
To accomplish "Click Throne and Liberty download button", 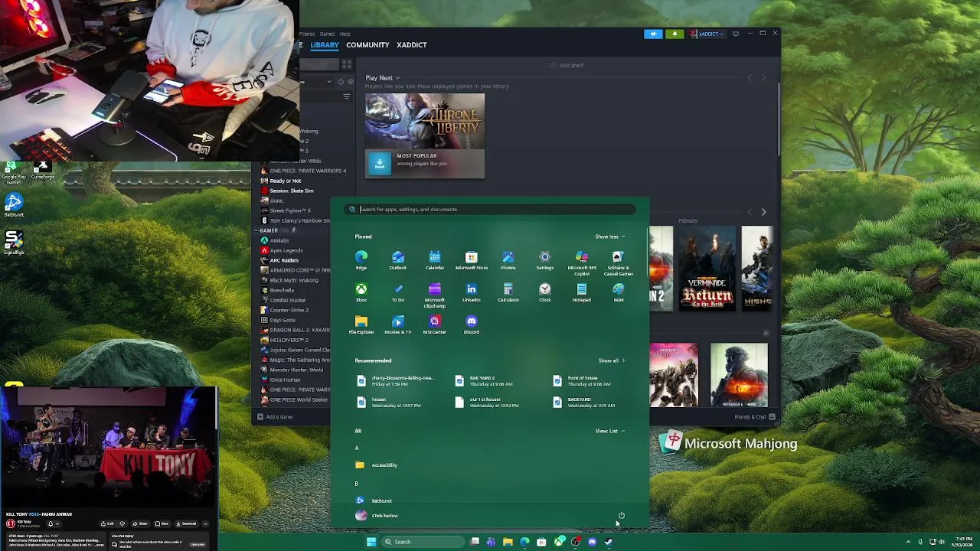I will (380, 163).
